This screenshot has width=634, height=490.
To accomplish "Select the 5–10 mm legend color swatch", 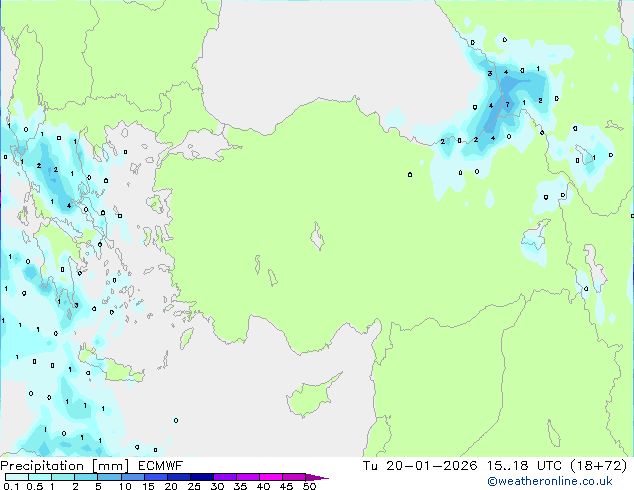I will (109, 477).
